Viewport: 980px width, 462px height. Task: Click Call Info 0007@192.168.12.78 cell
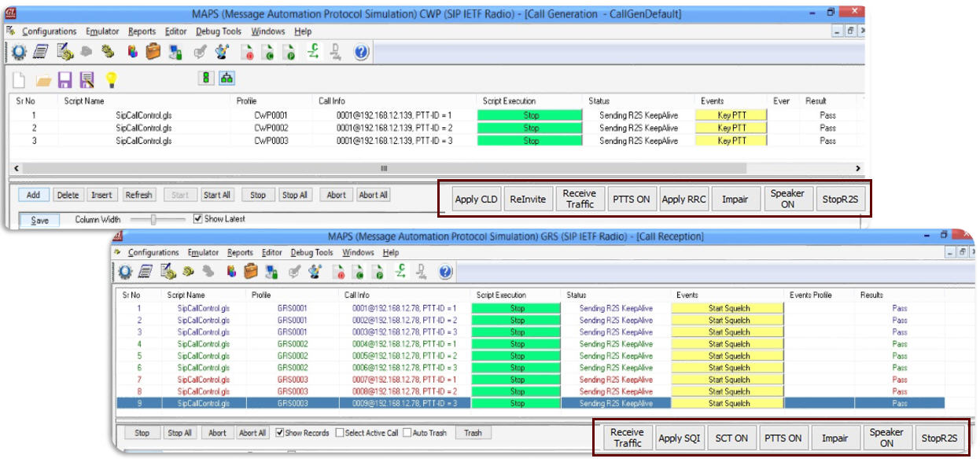coord(404,379)
